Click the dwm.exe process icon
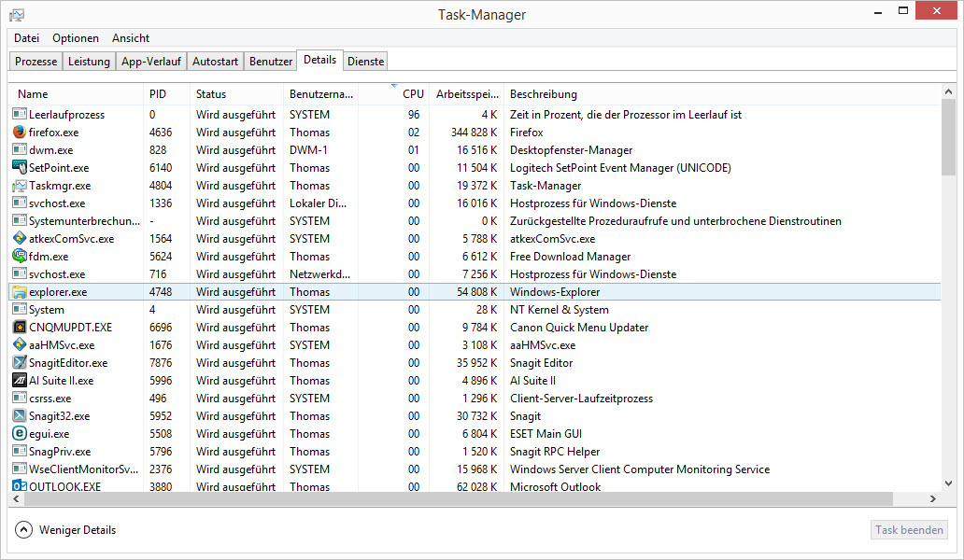 [19, 149]
